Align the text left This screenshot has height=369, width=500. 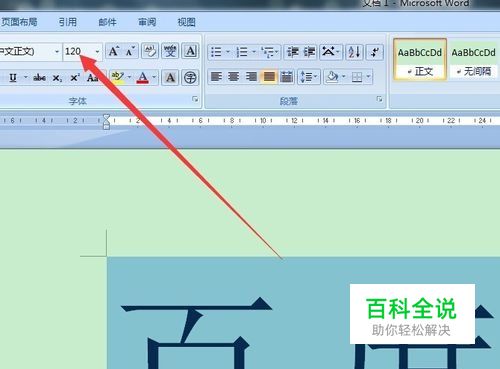[216, 77]
